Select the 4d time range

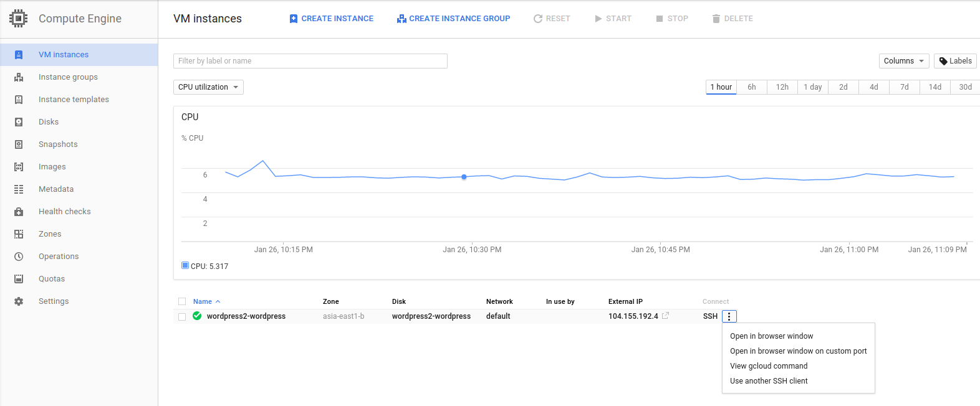point(874,87)
